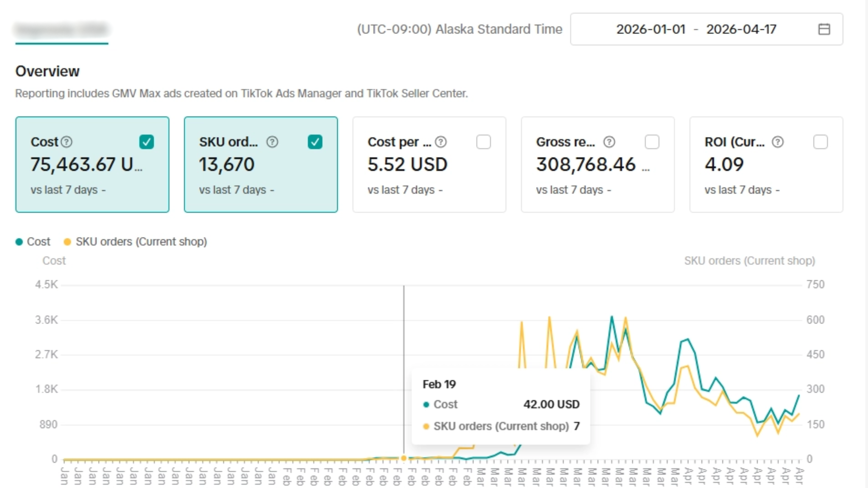Click the GMV Max reporting description text
Screen dimensions: 868x488
coord(242,93)
